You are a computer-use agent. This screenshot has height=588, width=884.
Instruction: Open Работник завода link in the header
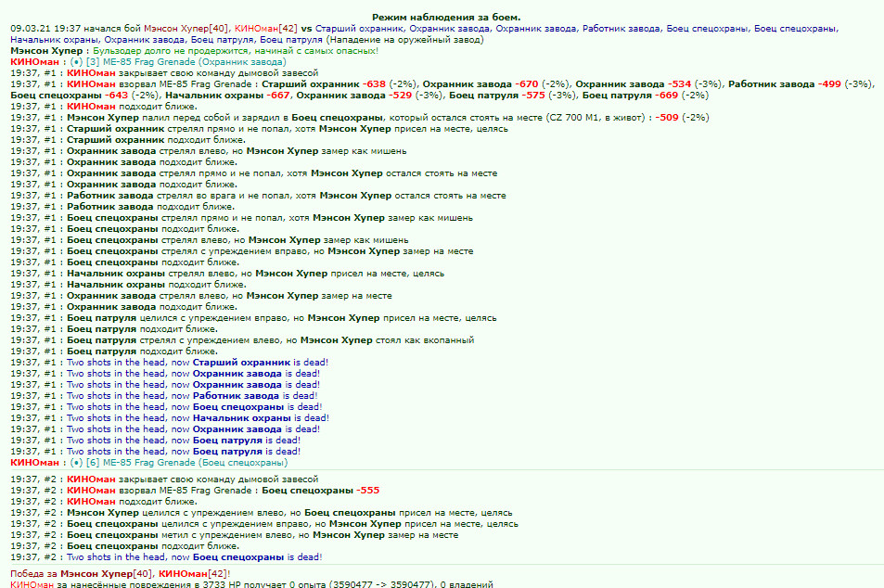pos(621,28)
